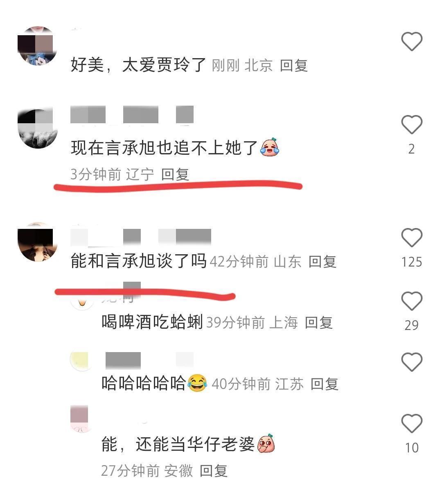Open avatar of the '现在言承旭也追不上她了' commenter
The height and width of the screenshot is (504, 442).
[x=37, y=129]
